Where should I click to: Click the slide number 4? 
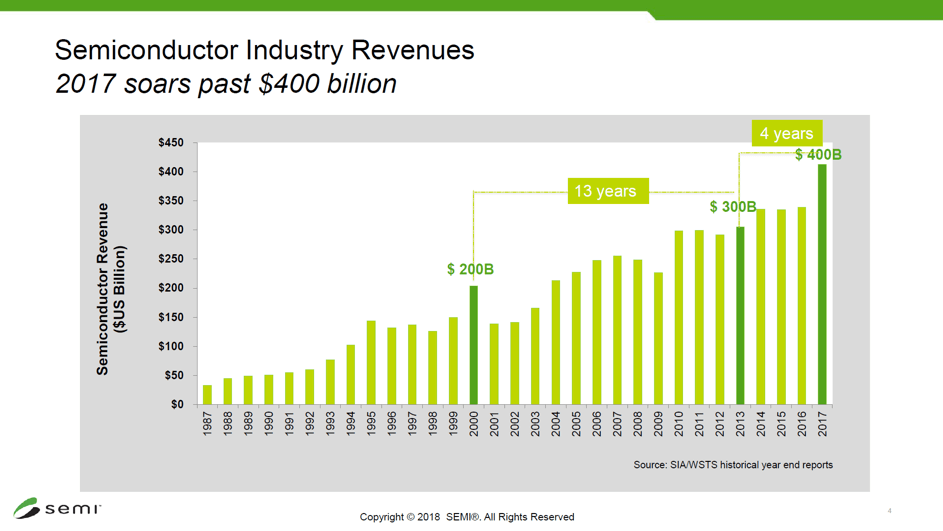point(889,511)
